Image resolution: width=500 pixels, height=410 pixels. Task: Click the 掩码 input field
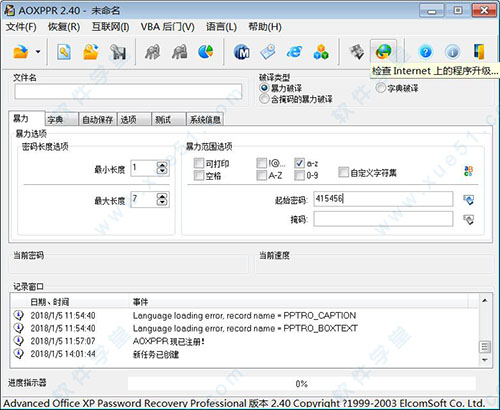click(383, 219)
